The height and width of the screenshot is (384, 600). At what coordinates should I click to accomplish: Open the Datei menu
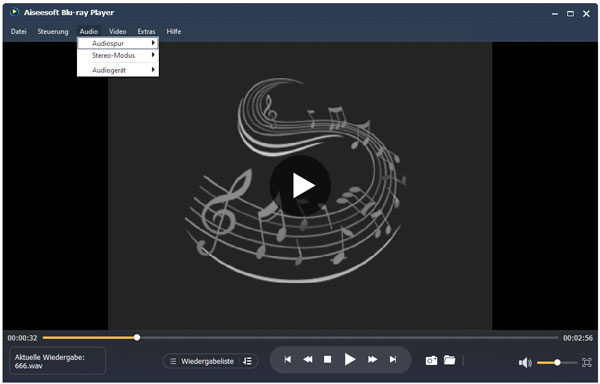pos(18,31)
